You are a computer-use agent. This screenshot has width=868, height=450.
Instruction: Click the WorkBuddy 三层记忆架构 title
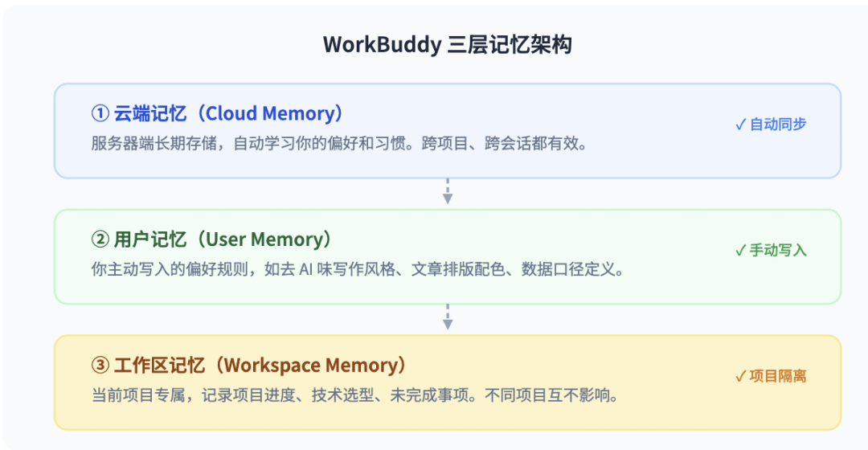pos(448,45)
